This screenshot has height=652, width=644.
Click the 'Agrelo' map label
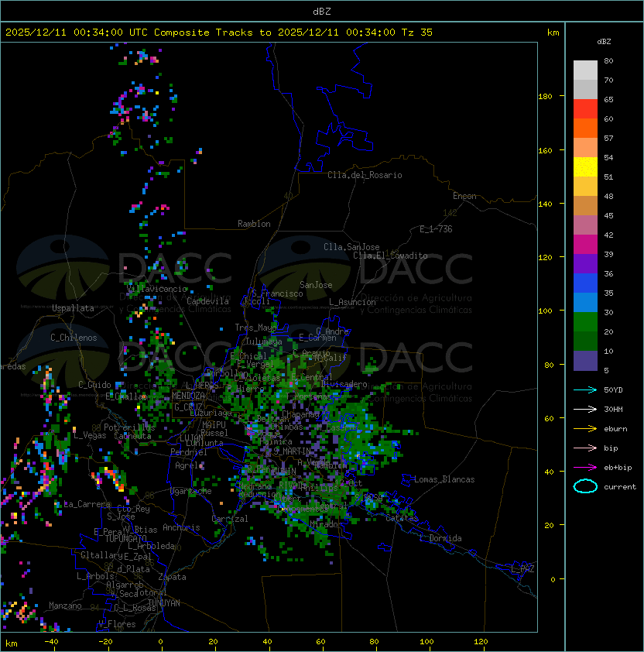click(x=189, y=465)
